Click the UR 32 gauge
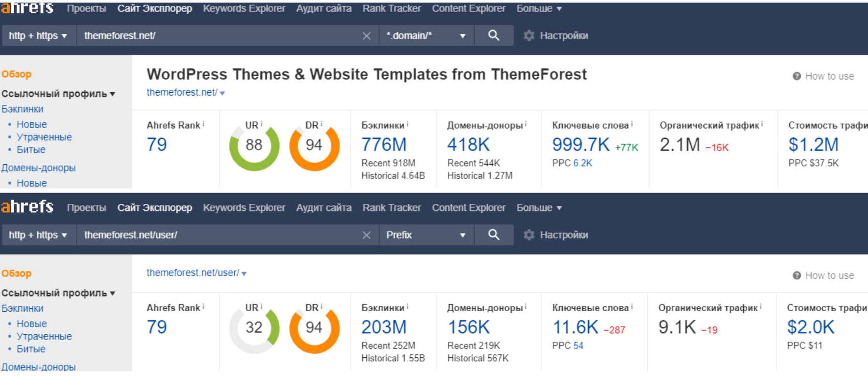The image size is (868, 378). click(254, 328)
